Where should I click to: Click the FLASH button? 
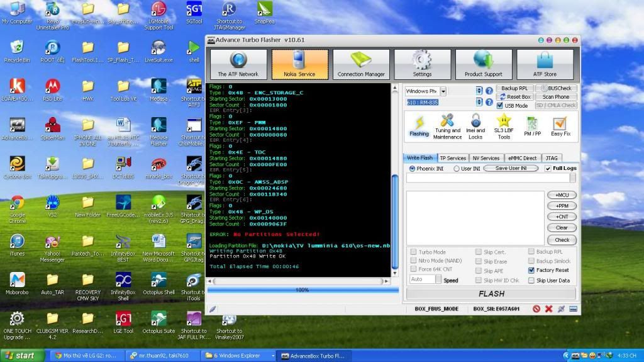click(x=491, y=294)
